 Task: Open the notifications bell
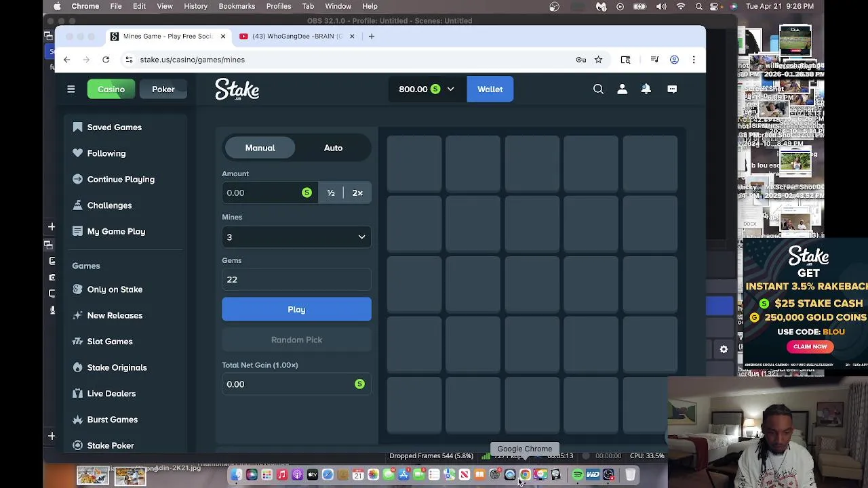(646, 89)
